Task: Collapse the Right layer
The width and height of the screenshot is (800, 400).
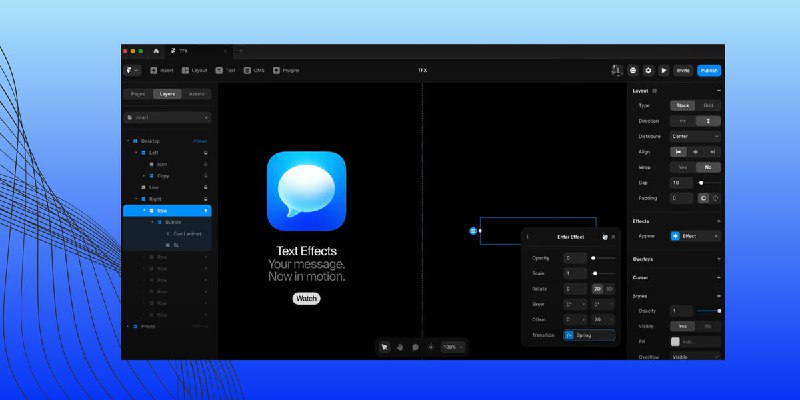Action: coord(136,199)
